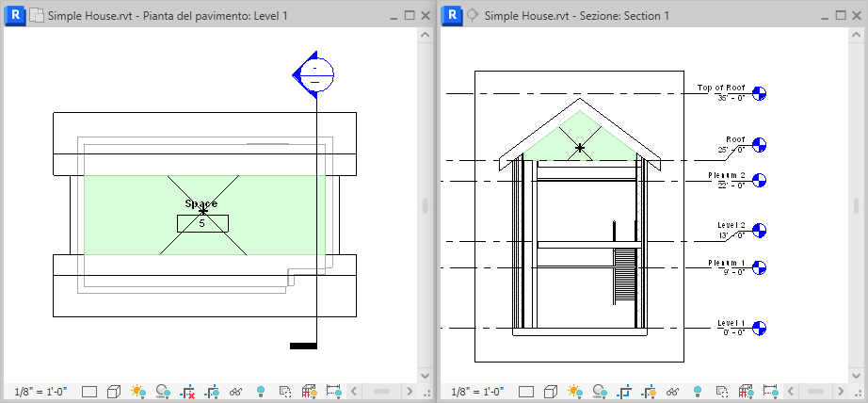The width and height of the screenshot is (868, 403).
Task: Reveal Constraints in Section 1 window
Action: point(770,392)
